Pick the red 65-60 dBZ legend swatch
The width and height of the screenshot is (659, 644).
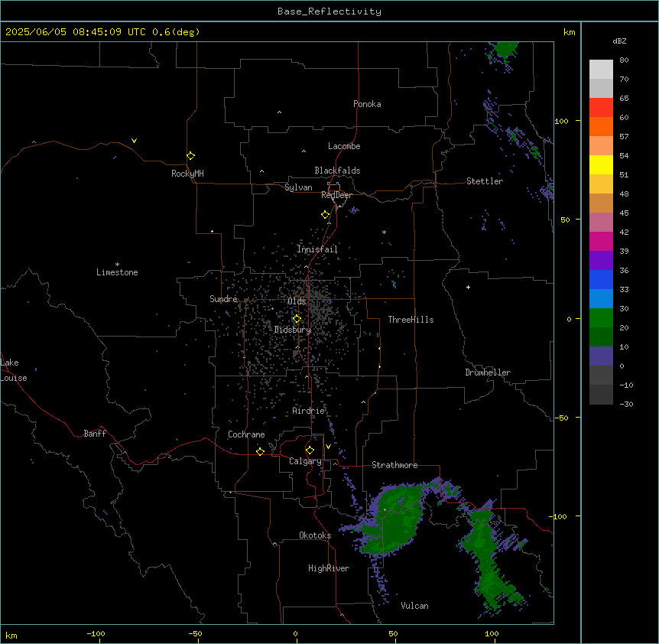tap(601, 108)
